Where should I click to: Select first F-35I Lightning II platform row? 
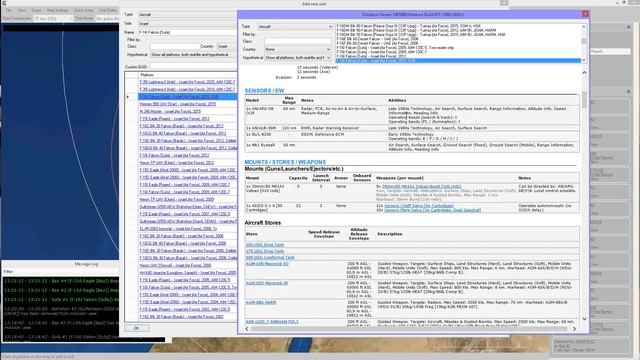pos(187,82)
